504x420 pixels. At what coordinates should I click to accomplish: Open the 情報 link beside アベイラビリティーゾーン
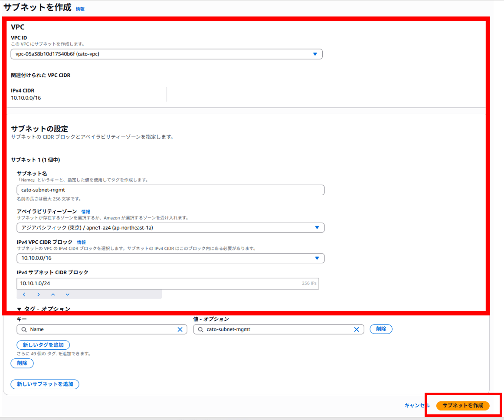(x=85, y=211)
